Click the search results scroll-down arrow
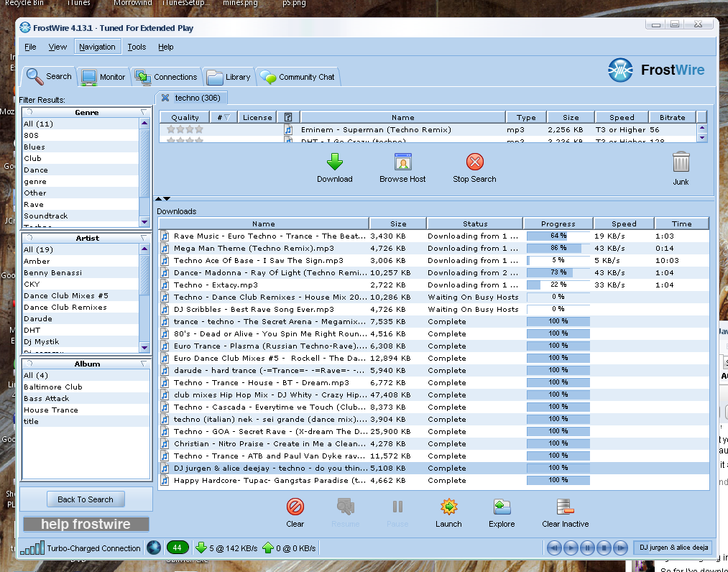The height and width of the screenshot is (572, 728). pos(702,137)
